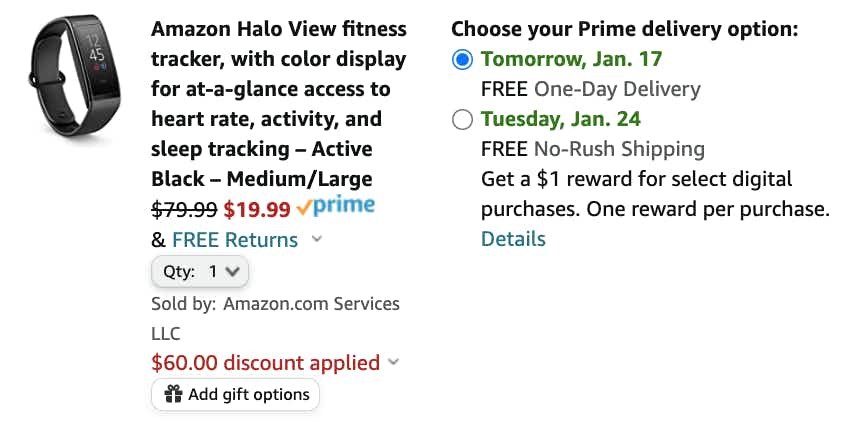Click the Amazon Halo View product title

(x=279, y=103)
